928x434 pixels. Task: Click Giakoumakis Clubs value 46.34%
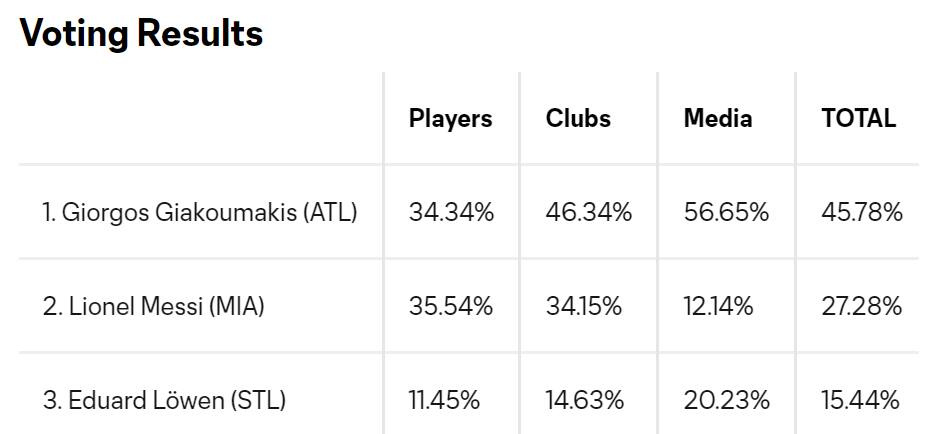[589, 212]
